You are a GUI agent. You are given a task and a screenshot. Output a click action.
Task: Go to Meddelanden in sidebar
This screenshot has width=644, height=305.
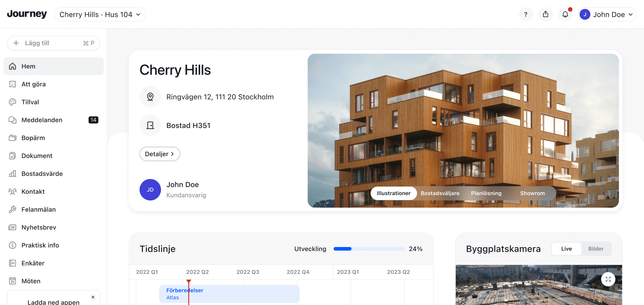click(x=42, y=120)
